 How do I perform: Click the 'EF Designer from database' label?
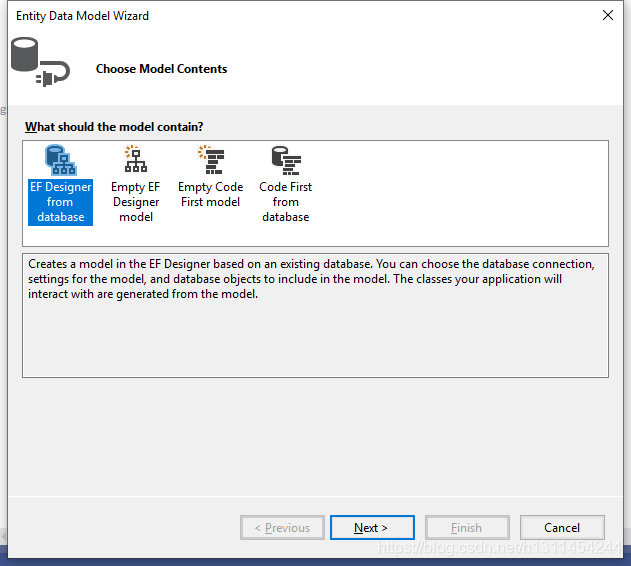pyautogui.click(x=60, y=202)
